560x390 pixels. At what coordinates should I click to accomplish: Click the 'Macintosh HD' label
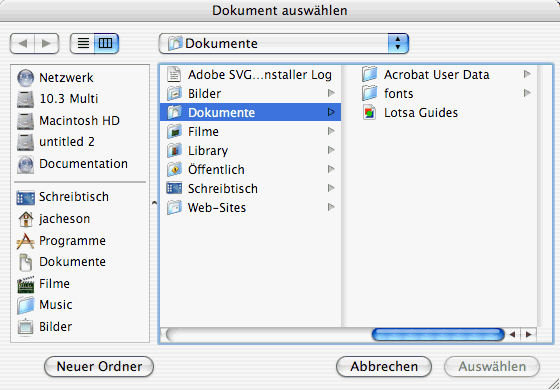[79, 121]
